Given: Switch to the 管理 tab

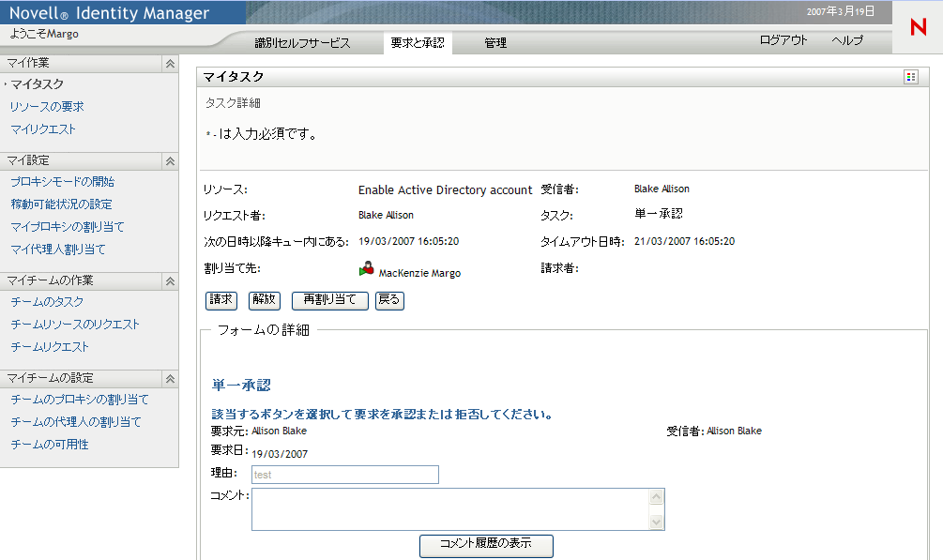Looking at the screenshot, I should tap(495, 43).
